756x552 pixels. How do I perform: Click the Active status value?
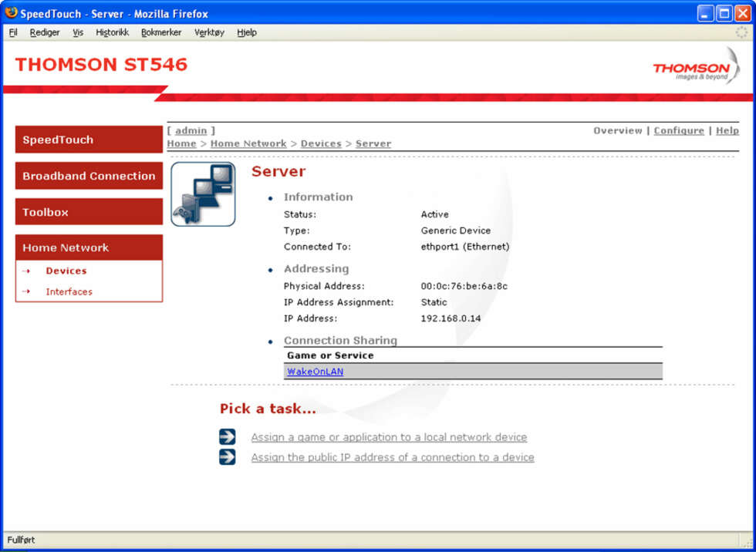point(434,214)
